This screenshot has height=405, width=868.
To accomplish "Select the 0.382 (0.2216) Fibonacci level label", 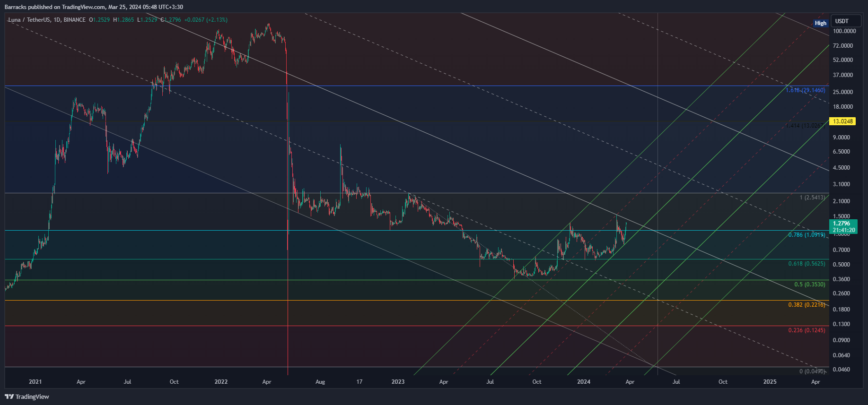I will point(807,305).
